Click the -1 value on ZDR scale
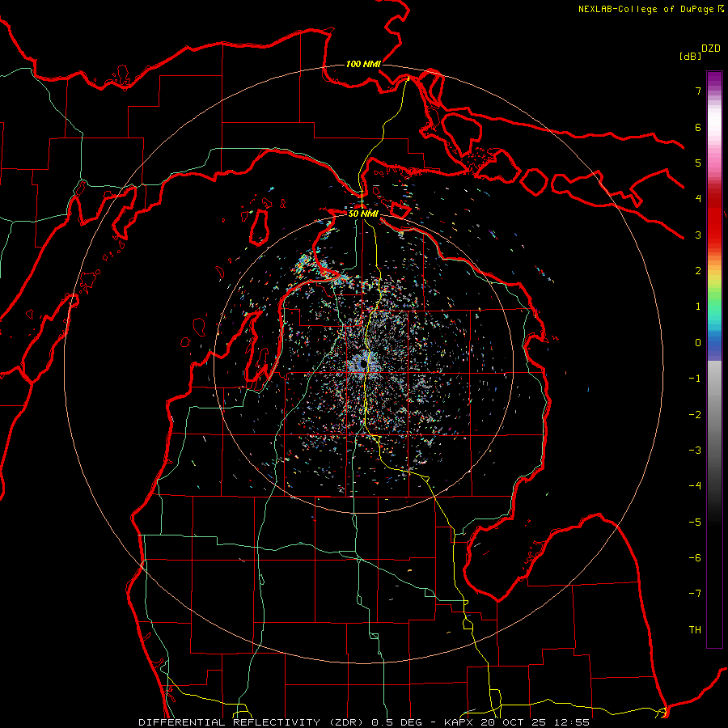 tap(695, 379)
